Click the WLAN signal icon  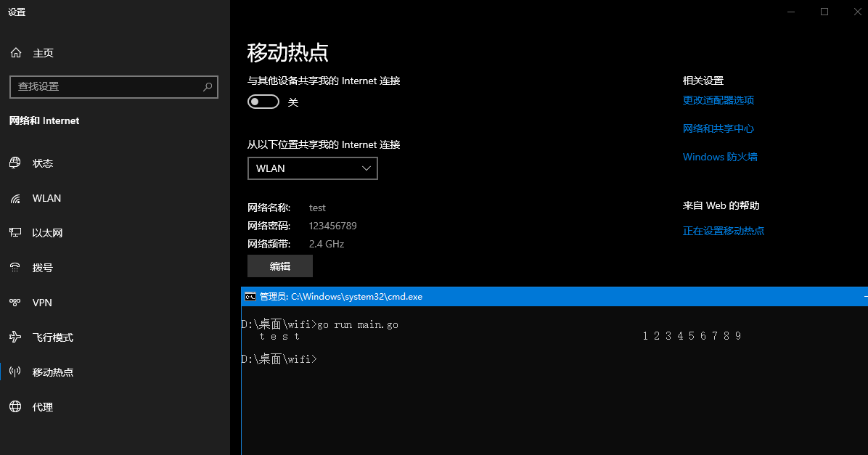pos(15,198)
